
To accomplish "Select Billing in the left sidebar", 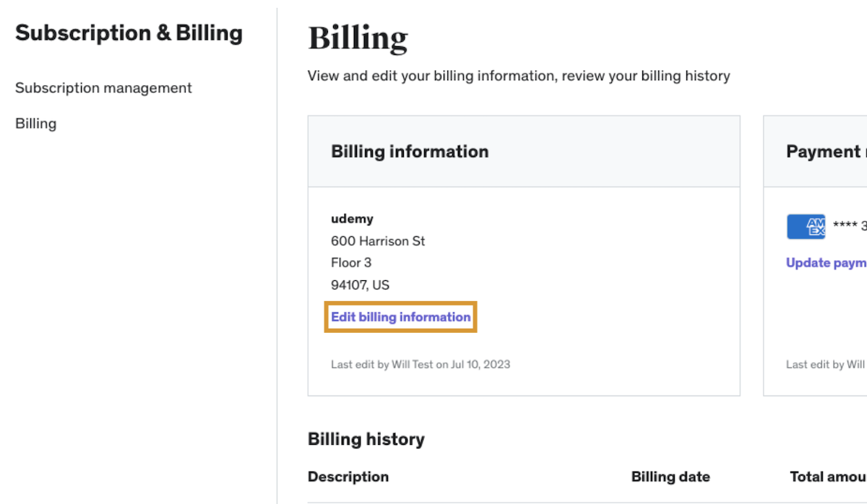I will 35,123.
